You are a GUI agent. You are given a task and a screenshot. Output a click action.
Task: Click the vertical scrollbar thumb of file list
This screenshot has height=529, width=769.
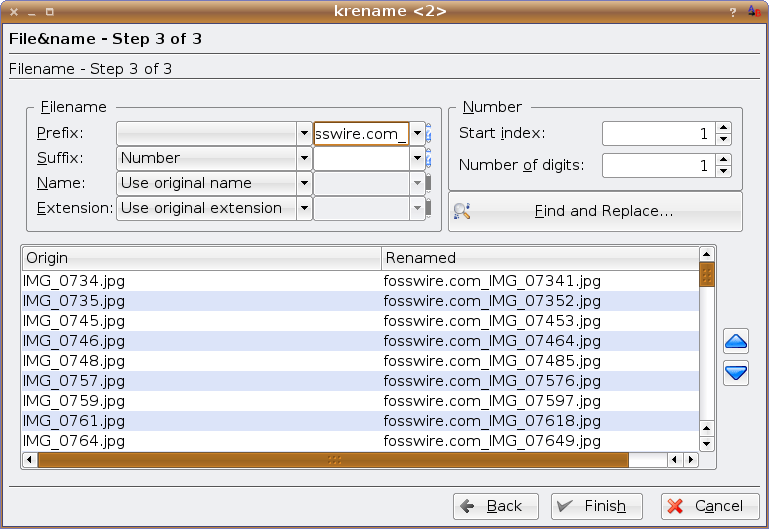click(x=707, y=275)
